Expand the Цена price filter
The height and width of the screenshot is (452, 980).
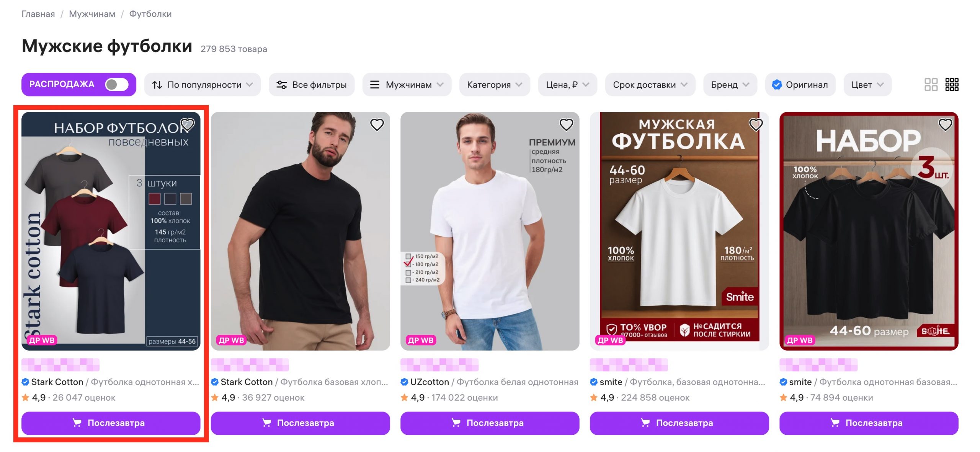tap(567, 85)
